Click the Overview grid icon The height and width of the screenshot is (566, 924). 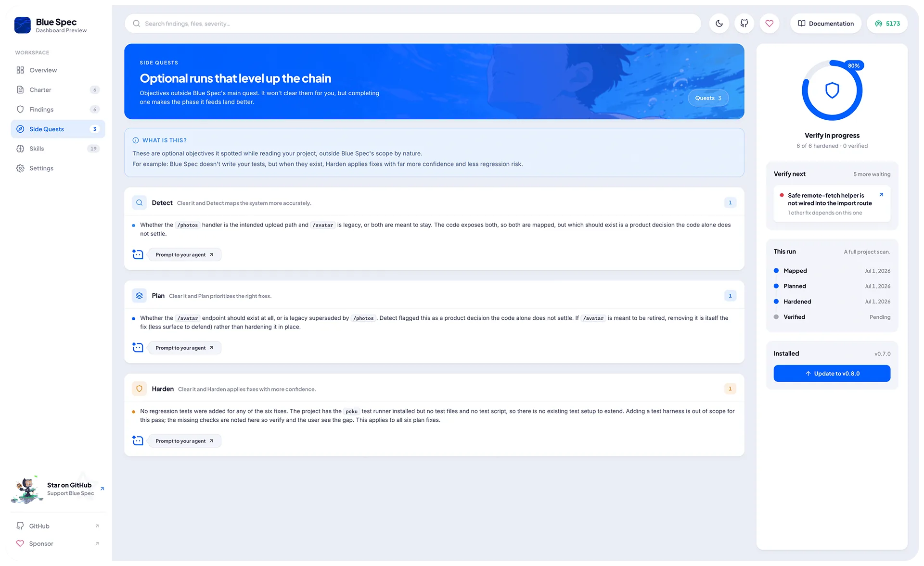(20, 70)
